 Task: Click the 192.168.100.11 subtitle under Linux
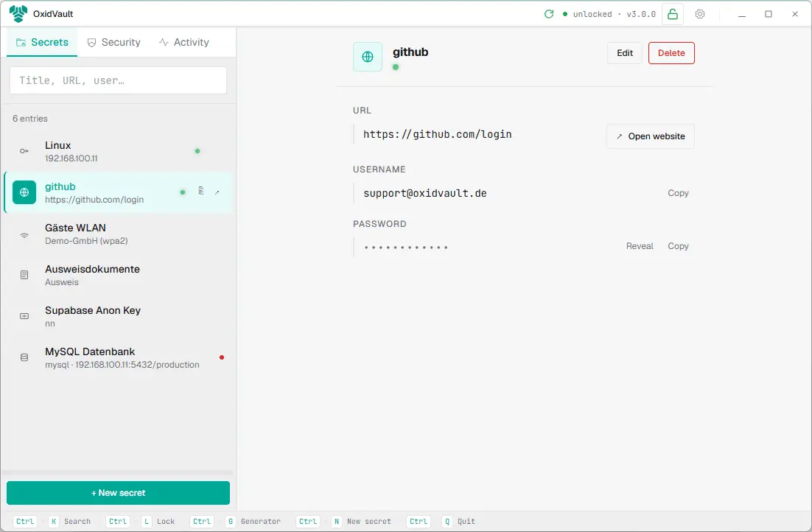(71, 158)
